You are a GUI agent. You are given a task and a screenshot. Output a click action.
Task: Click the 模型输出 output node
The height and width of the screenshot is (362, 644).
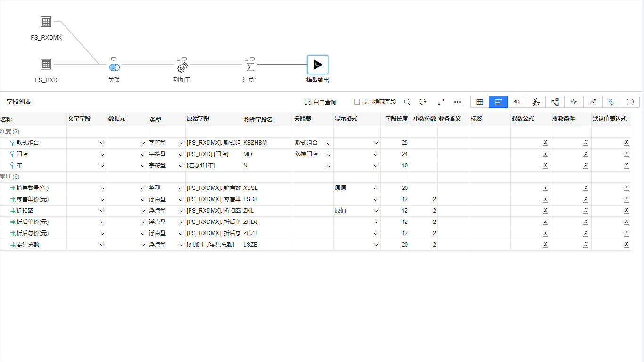[317, 64]
